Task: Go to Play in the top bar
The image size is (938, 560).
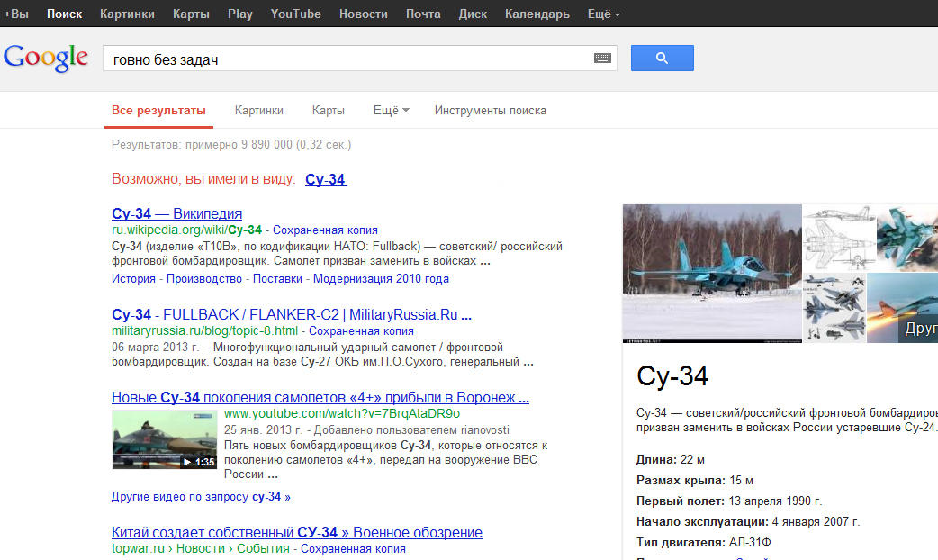Action: click(240, 14)
